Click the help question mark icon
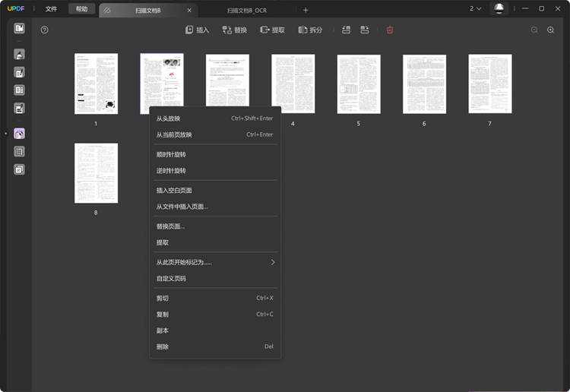The image size is (570, 392). [44, 30]
